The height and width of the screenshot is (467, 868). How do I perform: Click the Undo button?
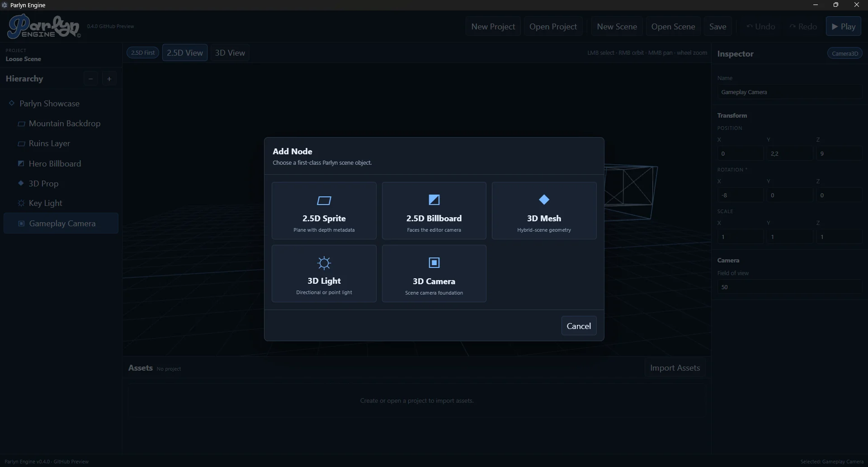click(761, 26)
